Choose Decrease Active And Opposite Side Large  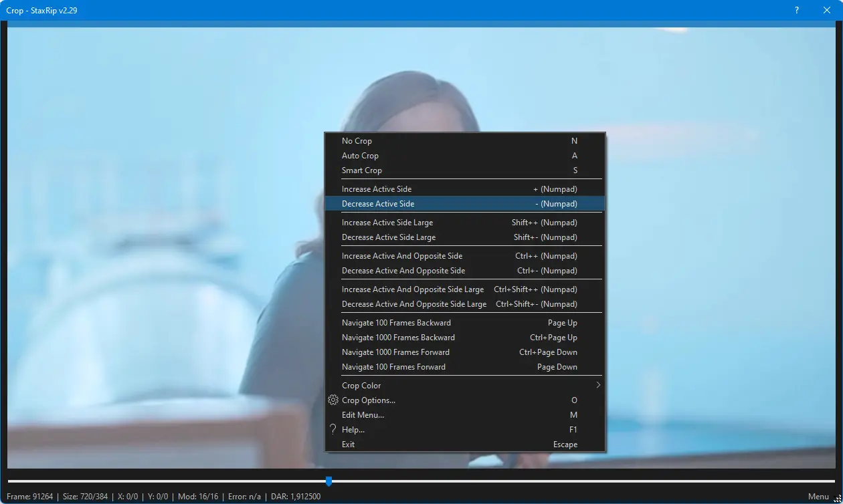click(x=465, y=304)
